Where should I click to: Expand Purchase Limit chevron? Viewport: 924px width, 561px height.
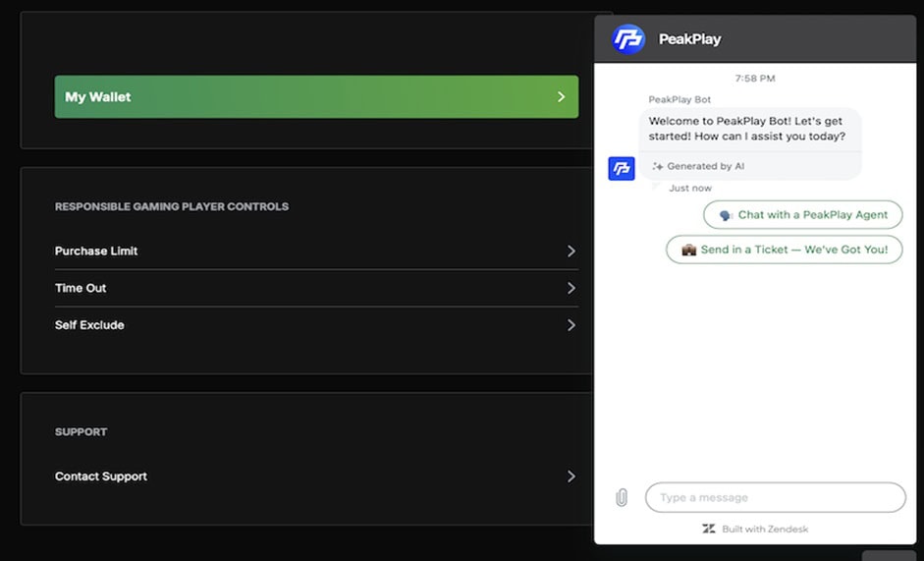tap(571, 251)
